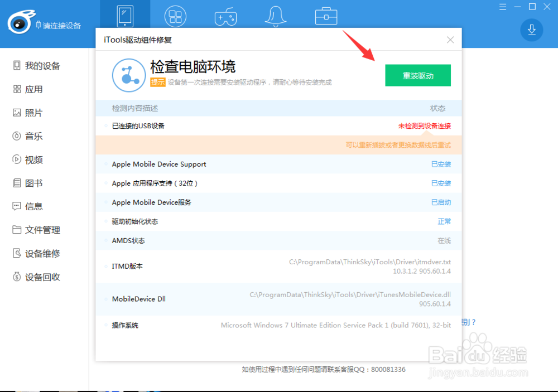The height and width of the screenshot is (392, 558).
Task: Click Apple Mobile Device Support row label
Action: tap(158, 164)
